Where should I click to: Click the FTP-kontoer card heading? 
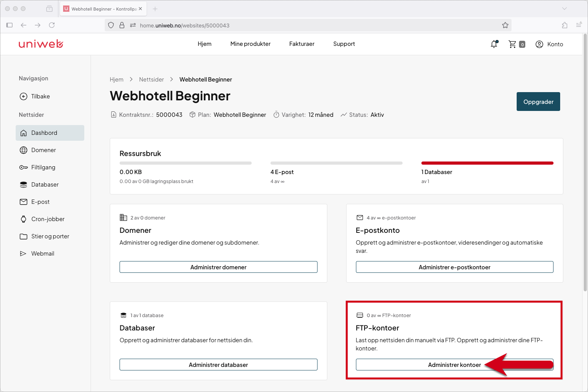[377, 328]
